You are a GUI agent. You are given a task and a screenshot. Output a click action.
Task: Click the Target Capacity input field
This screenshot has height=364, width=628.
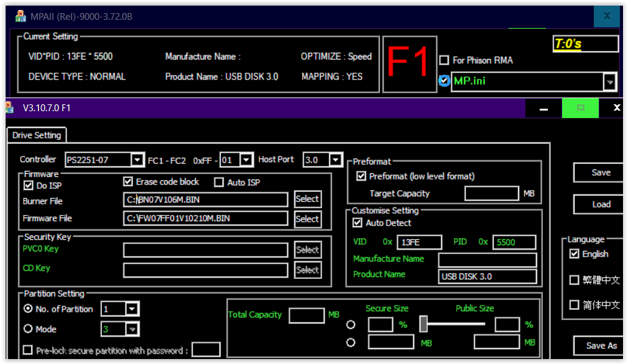[x=492, y=194]
